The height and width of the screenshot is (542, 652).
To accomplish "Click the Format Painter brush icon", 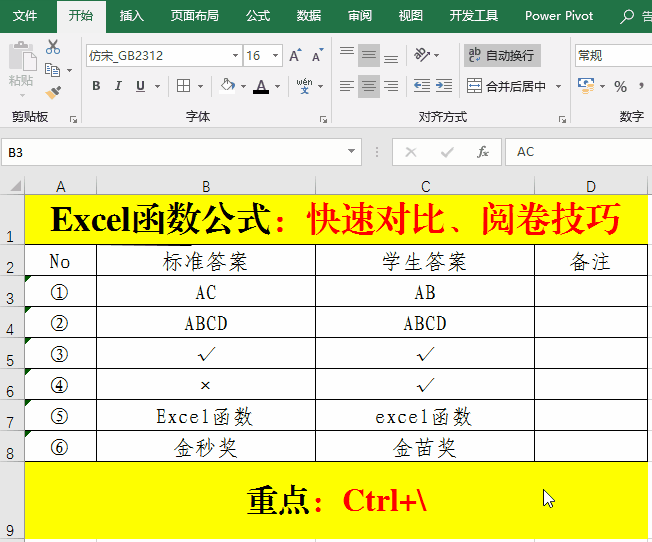I will 53,92.
